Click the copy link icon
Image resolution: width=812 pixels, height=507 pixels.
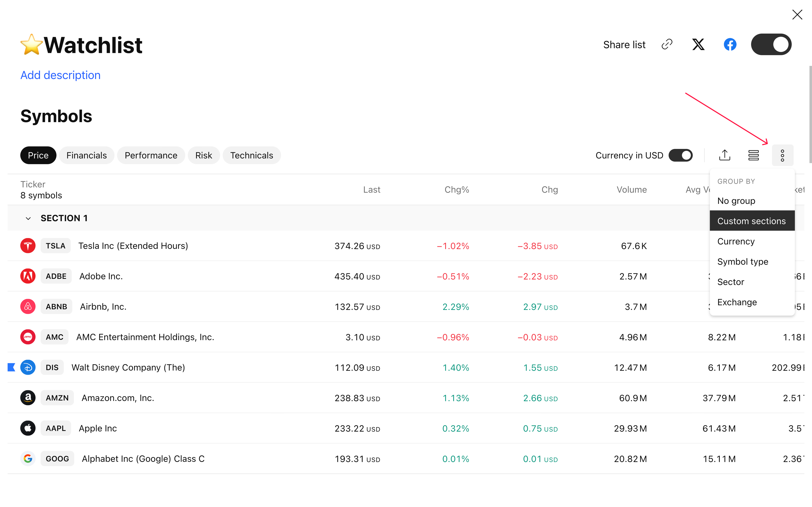click(x=667, y=44)
